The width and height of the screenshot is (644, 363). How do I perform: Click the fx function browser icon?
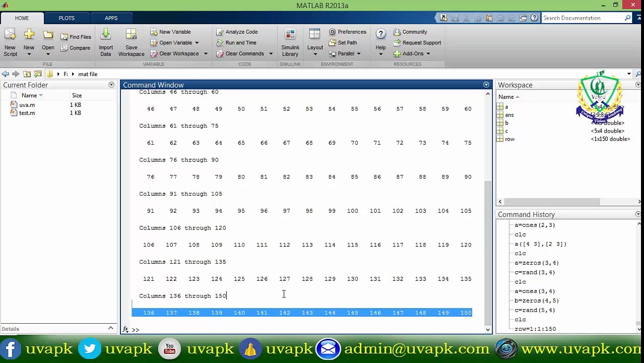point(125,329)
